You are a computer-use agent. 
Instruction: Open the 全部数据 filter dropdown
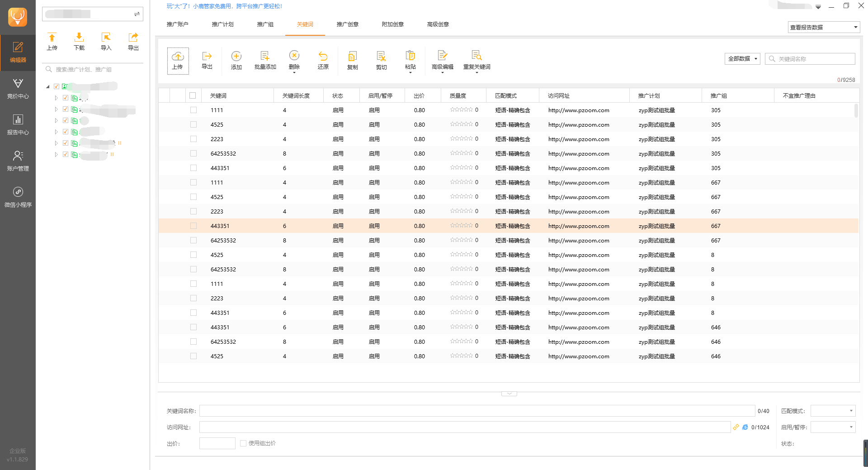click(742, 59)
